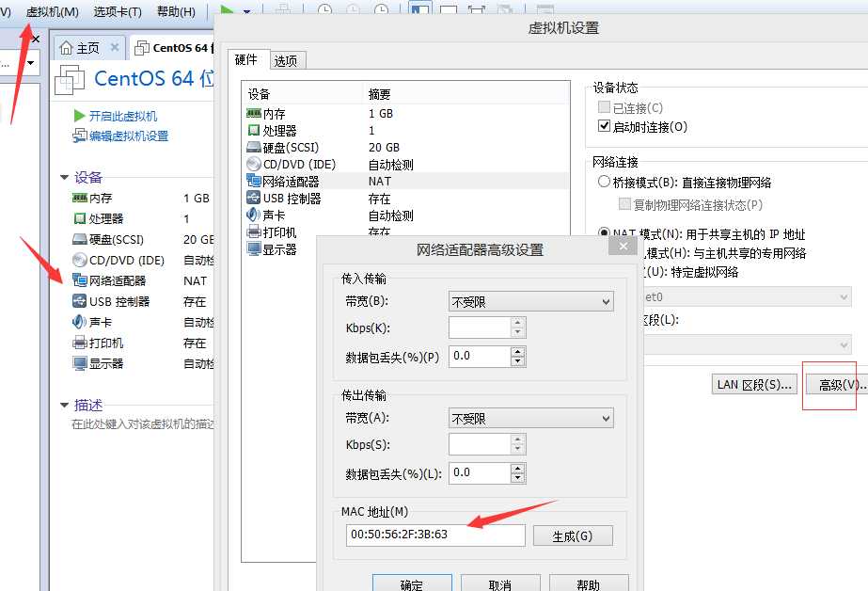Toggle the 启动时连接(O) checkbox
The width and height of the screenshot is (868, 591).
point(604,126)
